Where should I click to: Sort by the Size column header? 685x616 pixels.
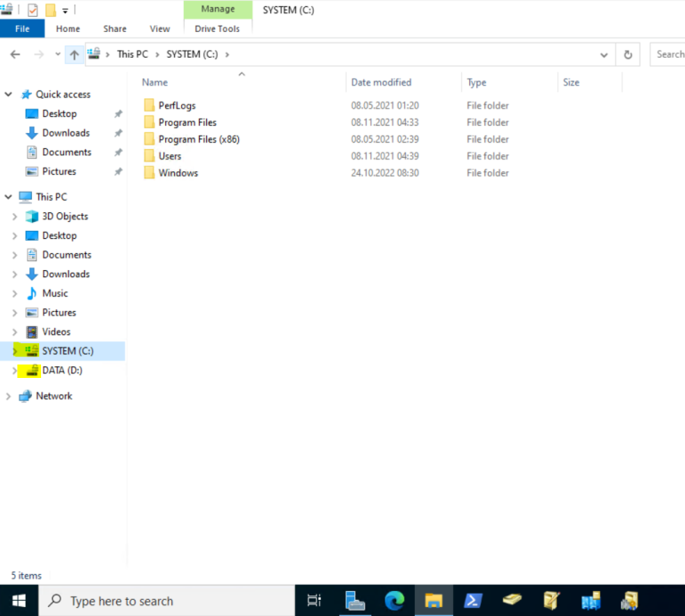tap(571, 82)
